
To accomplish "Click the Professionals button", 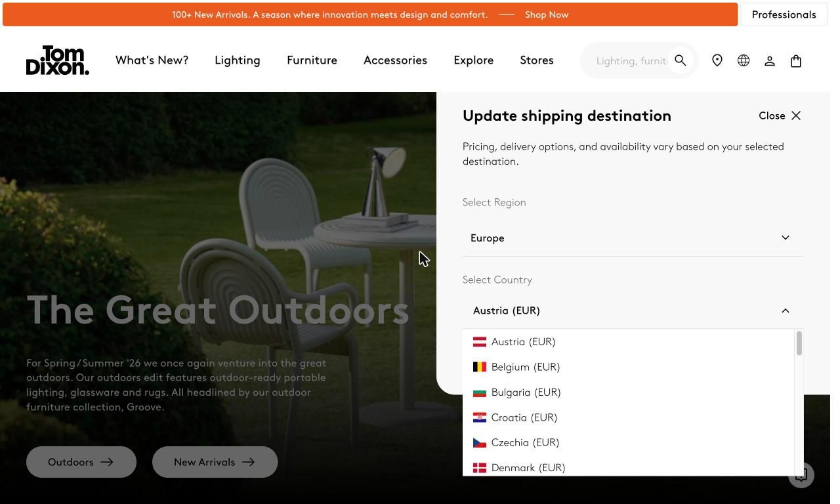I will (784, 14).
